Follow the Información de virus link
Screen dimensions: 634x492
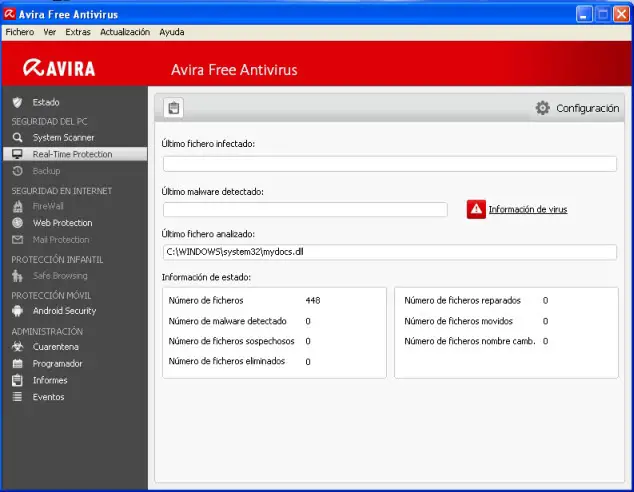point(528,209)
